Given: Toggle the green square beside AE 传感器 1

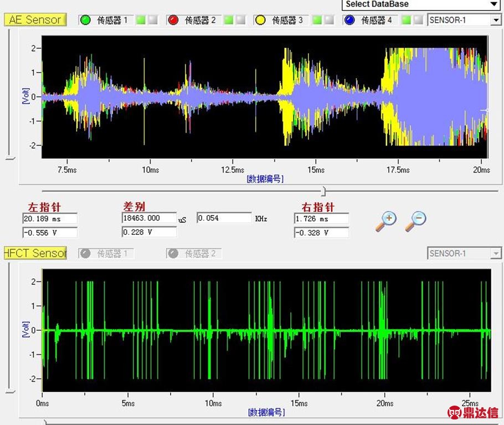Looking at the screenshot, I should [141, 20].
